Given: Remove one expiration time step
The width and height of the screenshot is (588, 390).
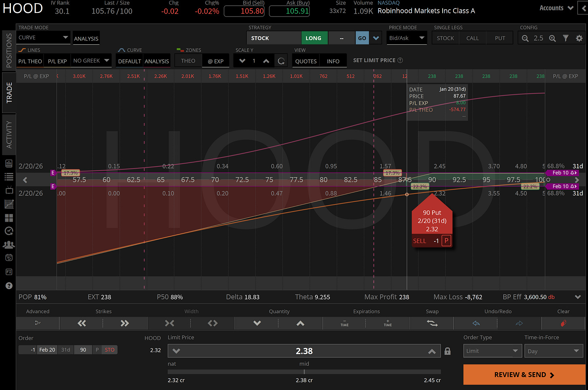Looking at the screenshot, I should click(344, 323).
